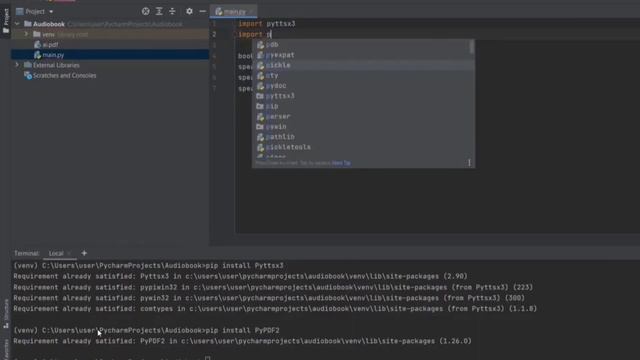Collapse the Audiobook project root
The width and height of the screenshot is (640, 360).
pyautogui.click(x=17, y=24)
